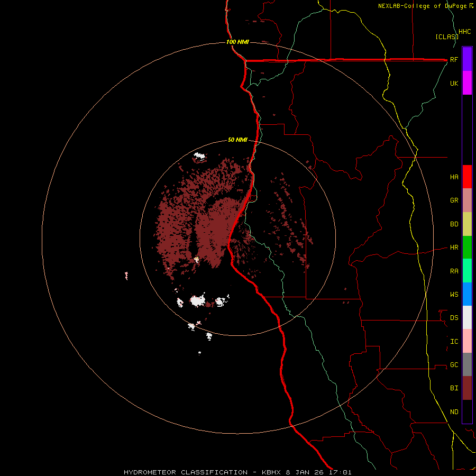Click the mint green RA legend swatch

pos(467,271)
